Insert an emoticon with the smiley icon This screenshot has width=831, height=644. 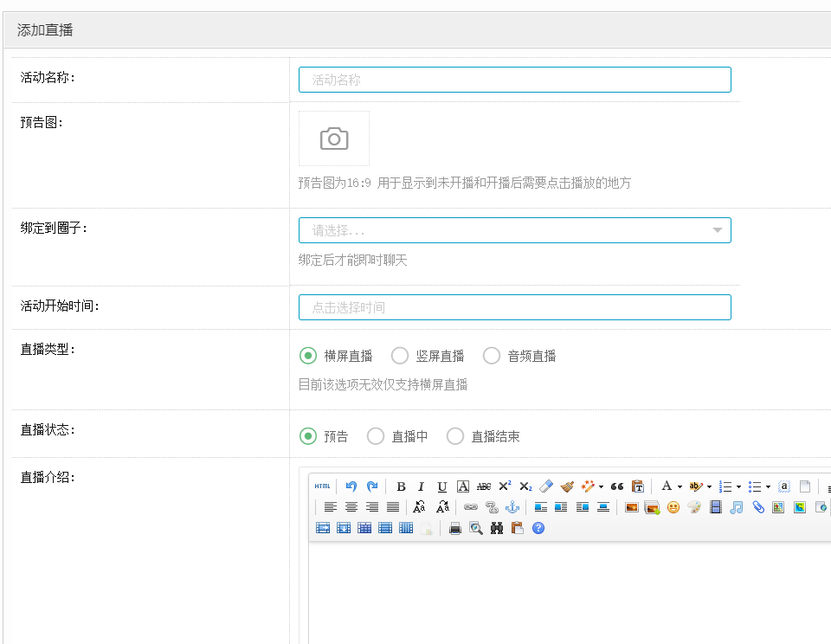(x=673, y=507)
